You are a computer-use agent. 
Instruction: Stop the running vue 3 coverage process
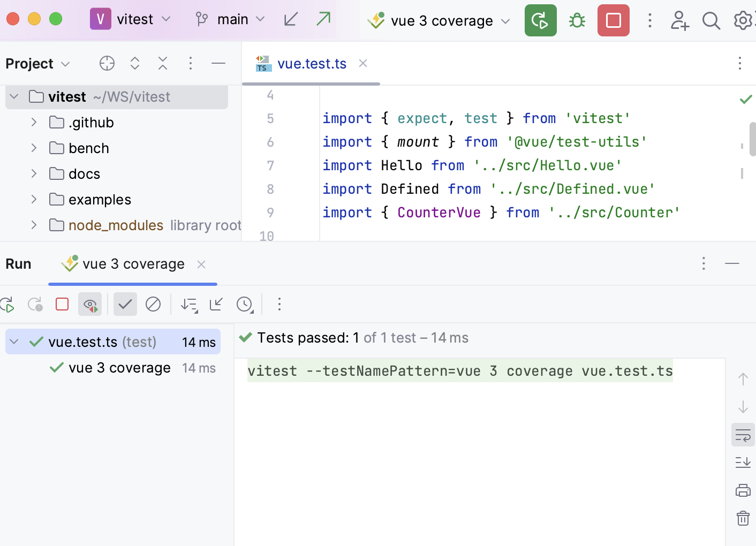coord(613,20)
